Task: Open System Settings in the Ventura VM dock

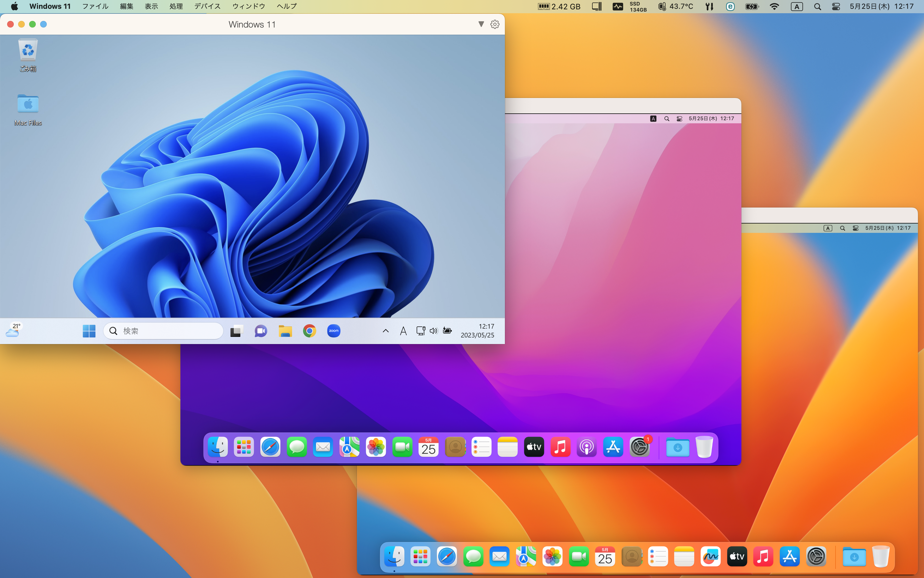Action: [x=816, y=557]
